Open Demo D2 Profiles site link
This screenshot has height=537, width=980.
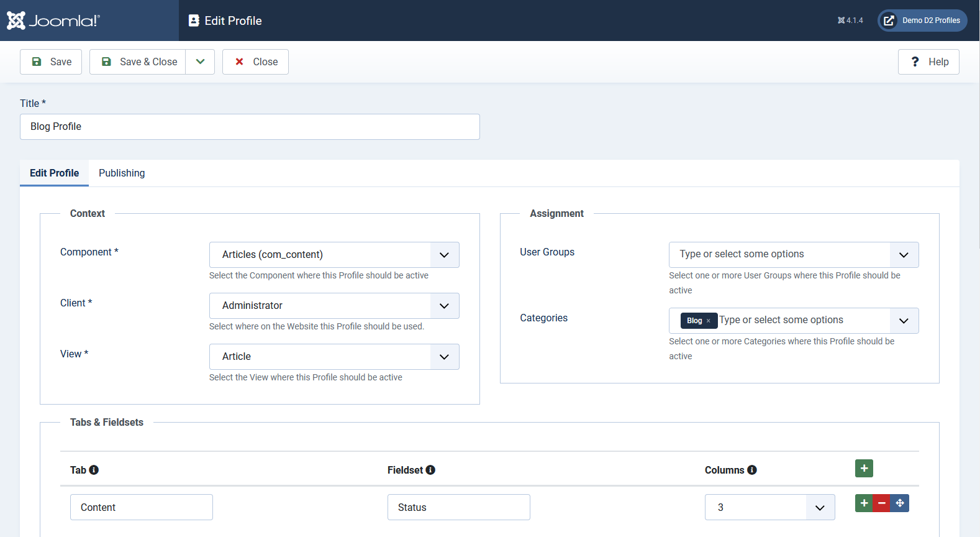[922, 21]
